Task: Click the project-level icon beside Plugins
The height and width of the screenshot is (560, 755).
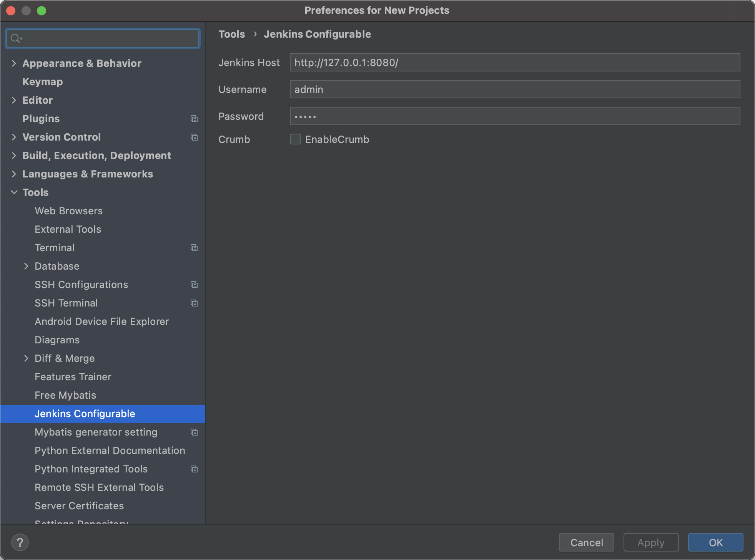Action: pos(194,119)
